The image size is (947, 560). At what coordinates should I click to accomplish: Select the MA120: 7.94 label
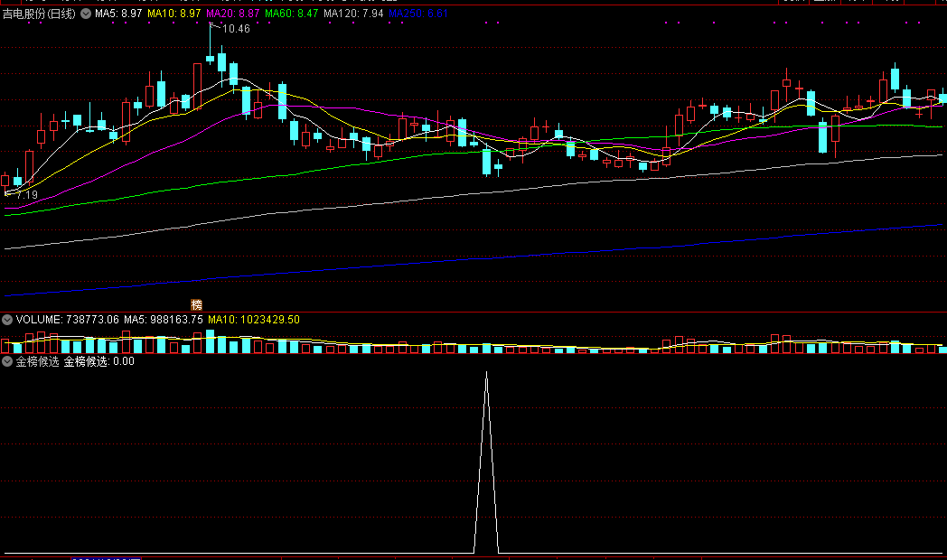[x=353, y=14]
